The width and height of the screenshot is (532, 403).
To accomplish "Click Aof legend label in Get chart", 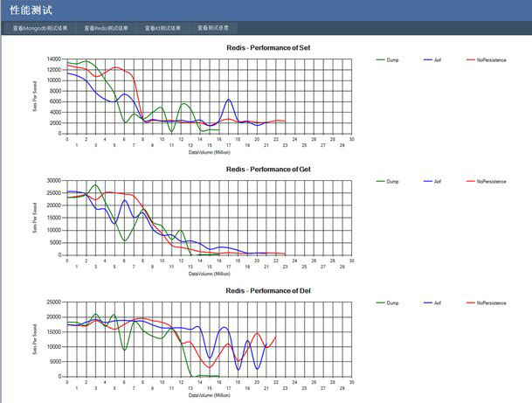I will tap(439, 181).
